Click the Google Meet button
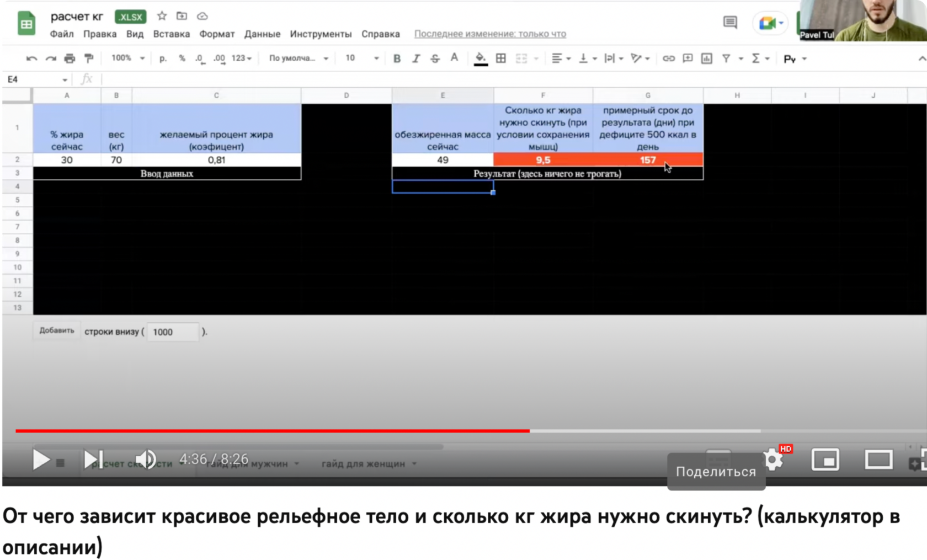Image resolution: width=927 pixels, height=560 pixels. pos(770,23)
